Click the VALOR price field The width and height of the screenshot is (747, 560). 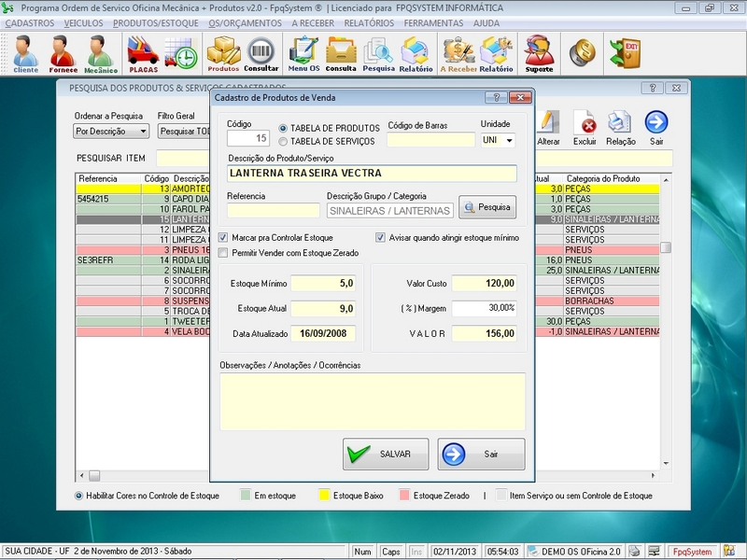(484, 333)
